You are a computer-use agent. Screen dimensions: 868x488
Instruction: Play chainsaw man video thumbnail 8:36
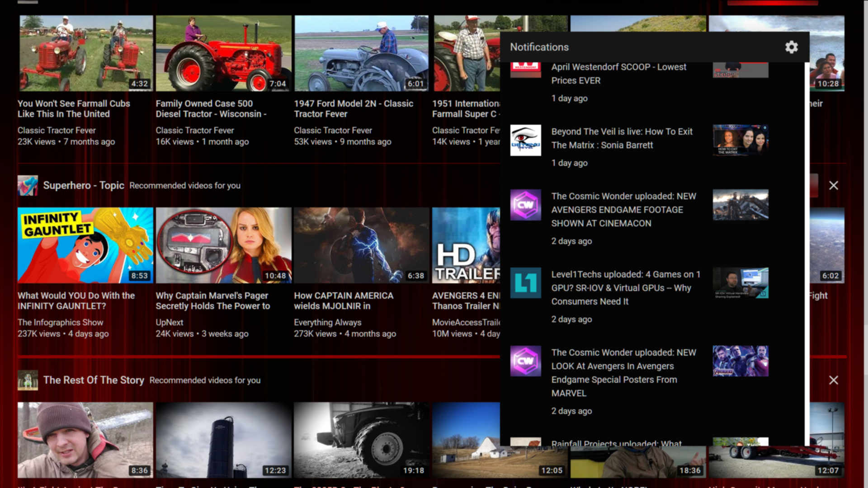pyautogui.click(x=85, y=440)
